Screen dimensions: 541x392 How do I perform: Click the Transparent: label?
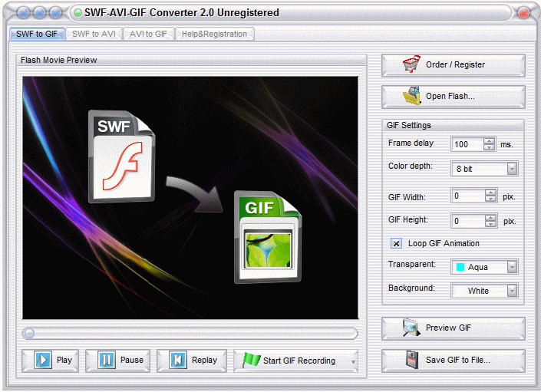411,264
